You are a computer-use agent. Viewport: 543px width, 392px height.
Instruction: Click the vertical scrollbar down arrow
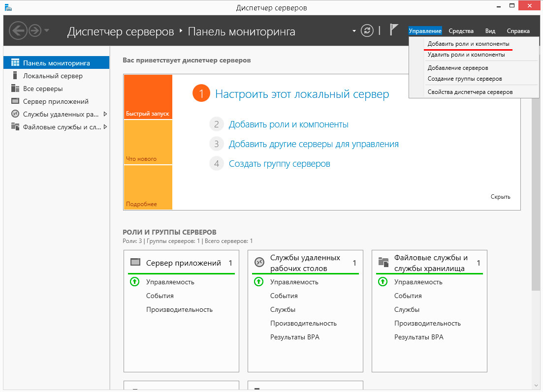tap(536, 385)
